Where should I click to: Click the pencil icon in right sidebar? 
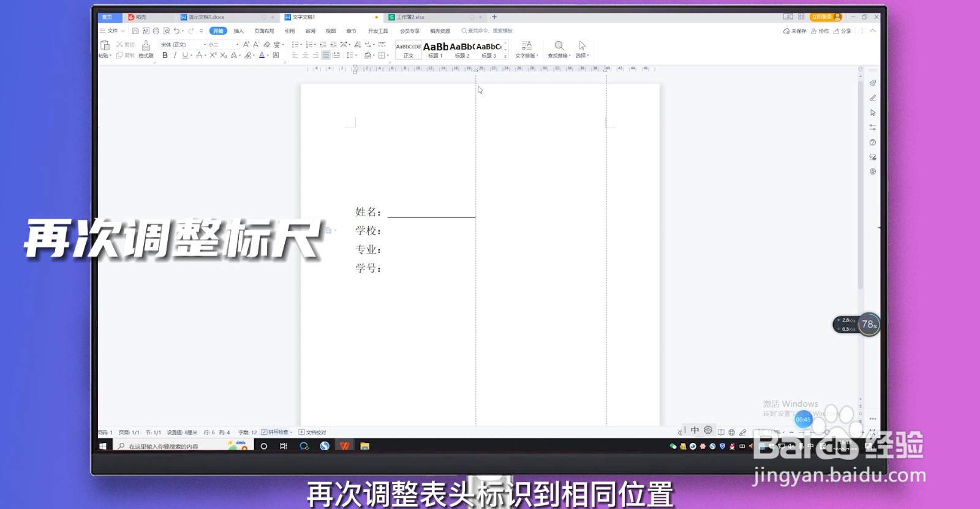pyautogui.click(x=873, y=98)
